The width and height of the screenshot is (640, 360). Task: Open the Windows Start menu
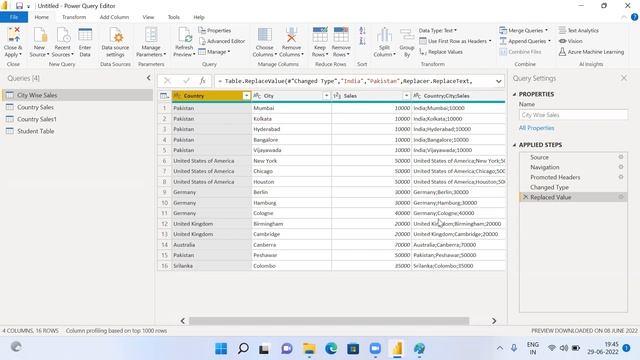click(221, 349)
